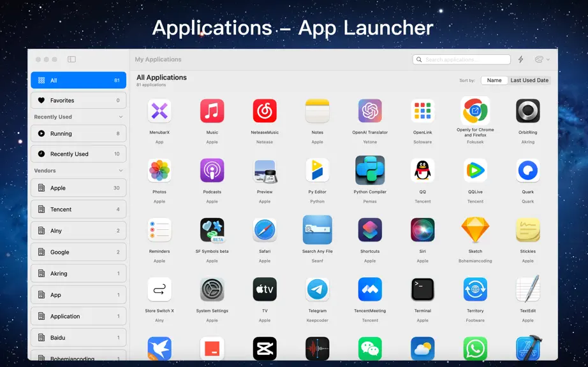Screen dimensions: 588x367
Task: Open NeteaseMusic app icon
Action: (265, 111)
